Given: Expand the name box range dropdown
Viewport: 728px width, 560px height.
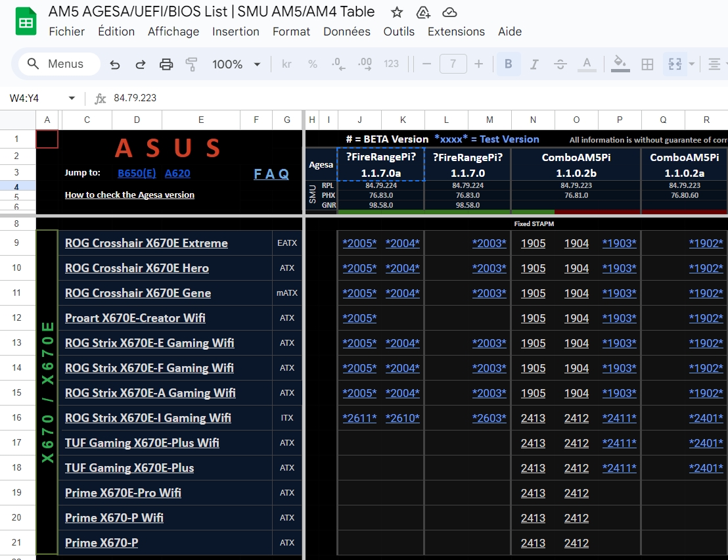Looking at the screenshot, I should (x=72, y=98).
